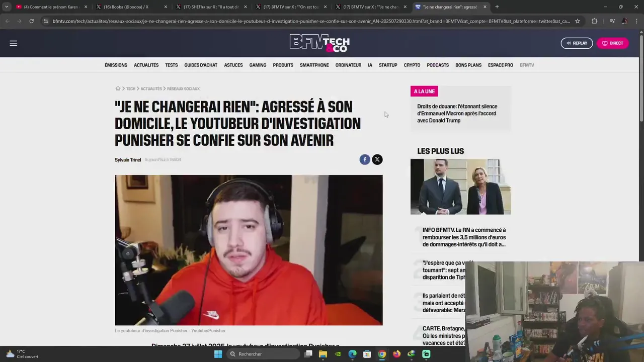Open the Chrome tab search dropdown

[x=7, y=7]
